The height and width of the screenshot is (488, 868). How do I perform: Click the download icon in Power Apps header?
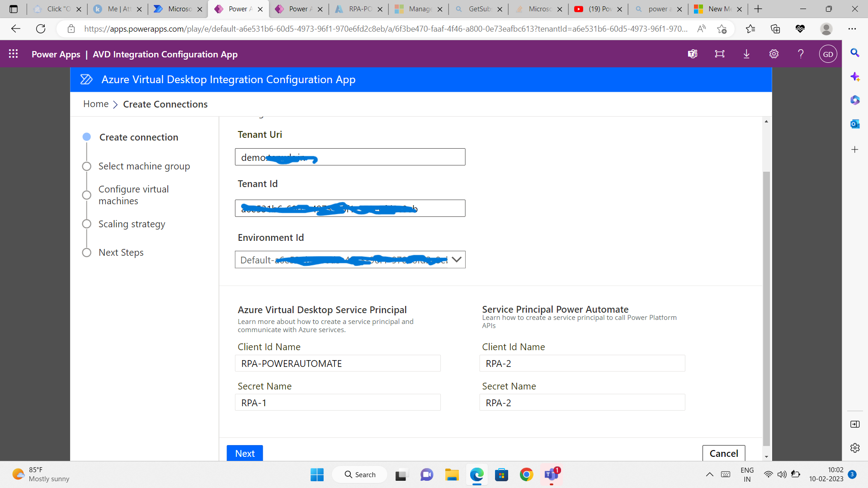click(746, 54)
